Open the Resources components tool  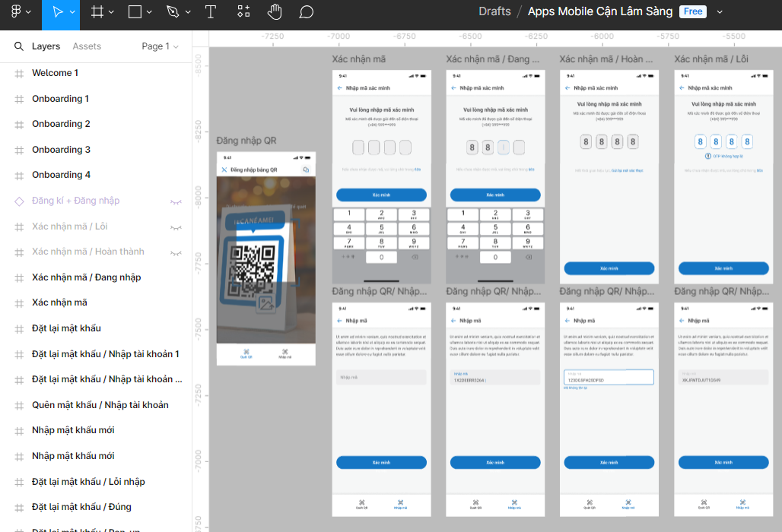(243, 12)
